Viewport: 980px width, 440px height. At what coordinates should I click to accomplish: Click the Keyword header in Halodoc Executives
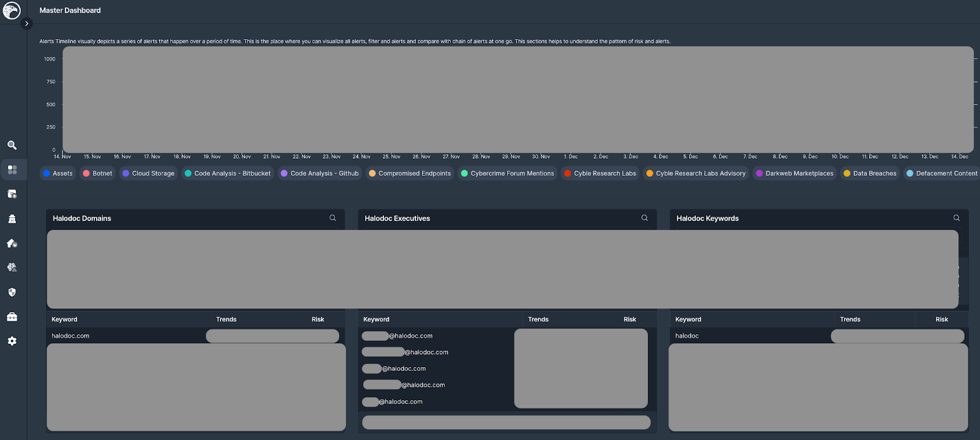click(x=376, y=319)
